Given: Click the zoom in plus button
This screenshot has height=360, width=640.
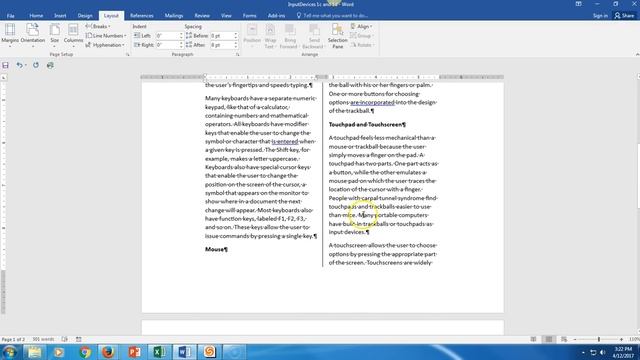Looking at the screenshot, I should click(622, 340).
